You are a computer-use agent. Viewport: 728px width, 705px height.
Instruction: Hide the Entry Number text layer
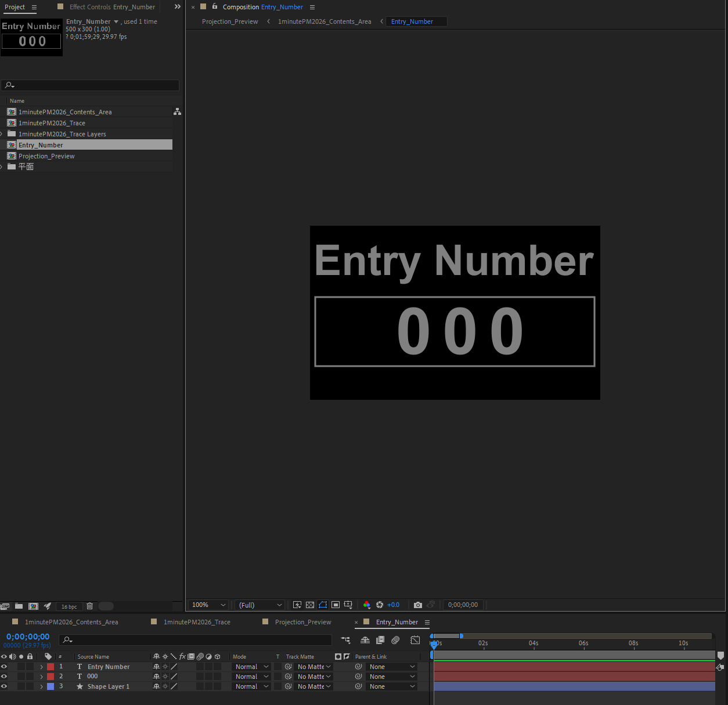coord(4,667)
